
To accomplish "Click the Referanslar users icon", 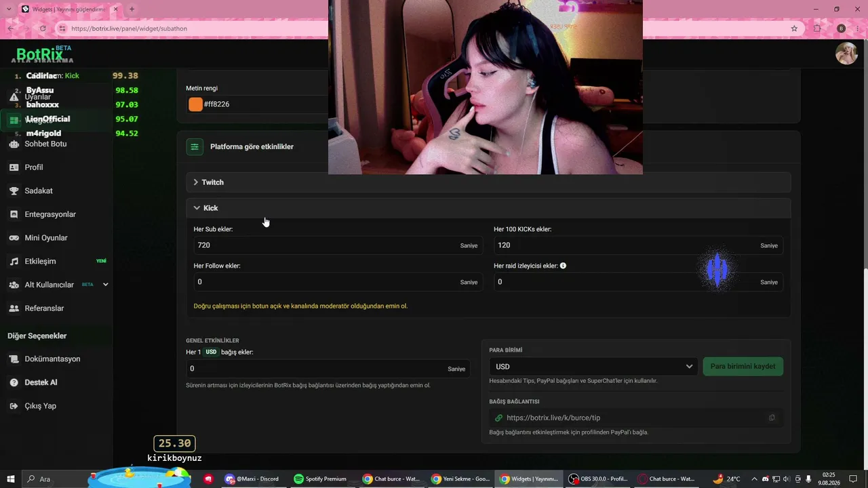I will 14,308.
